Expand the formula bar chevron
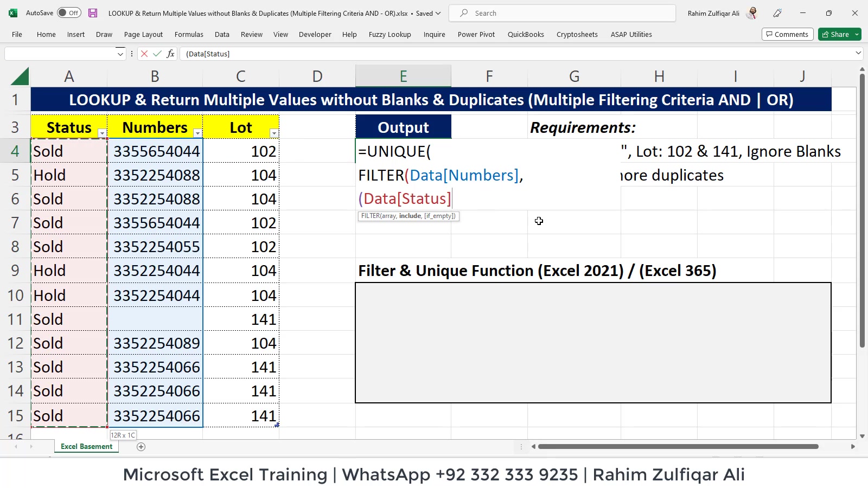Screen dimensions: 868x488 (858, 53)
